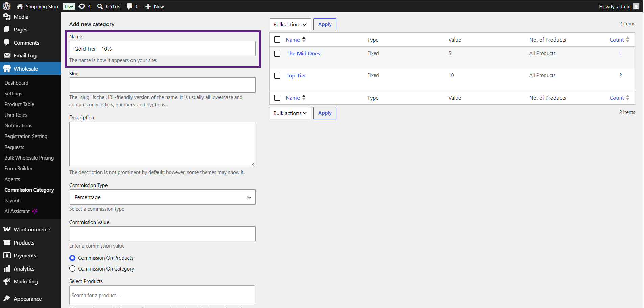
Task: Click All Products in The Mid Ones row
Action: point(543,53)
